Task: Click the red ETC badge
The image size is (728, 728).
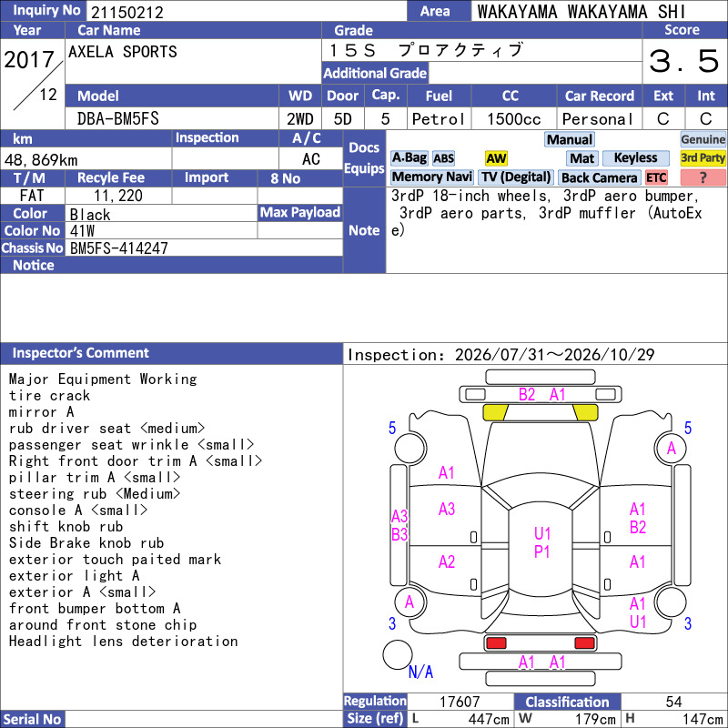Action: (656, 177)
